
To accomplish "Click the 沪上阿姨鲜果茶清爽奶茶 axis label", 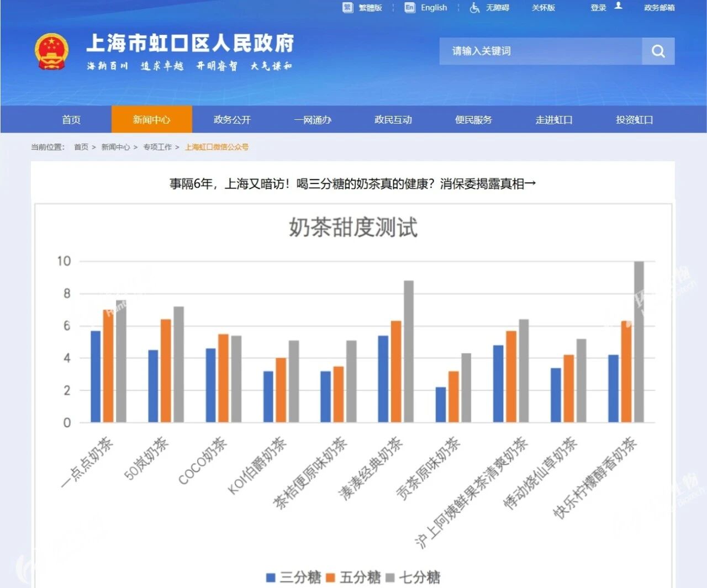I will (x=471, y=492).
